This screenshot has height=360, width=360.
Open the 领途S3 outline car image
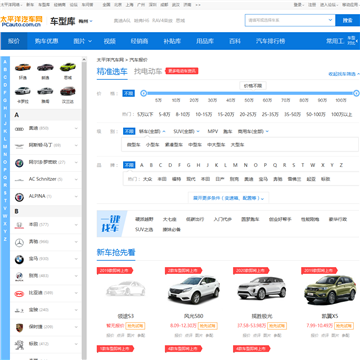(x=126, y=289)
